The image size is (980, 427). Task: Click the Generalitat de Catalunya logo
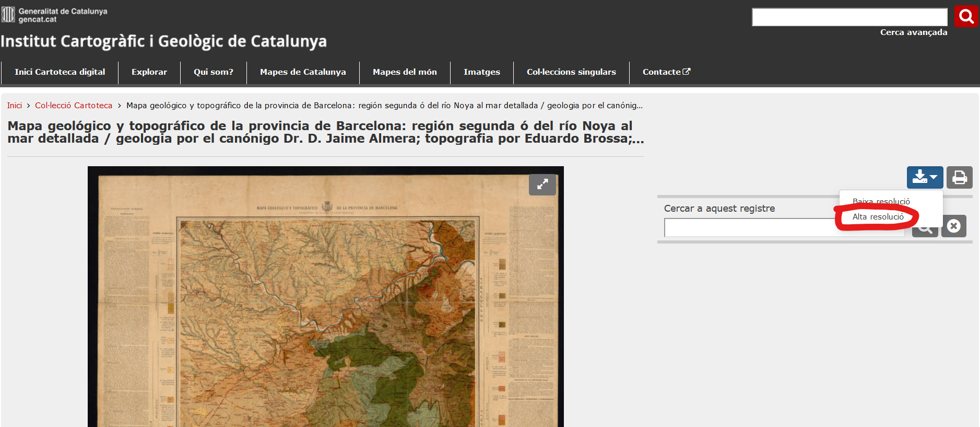[54, 15]
